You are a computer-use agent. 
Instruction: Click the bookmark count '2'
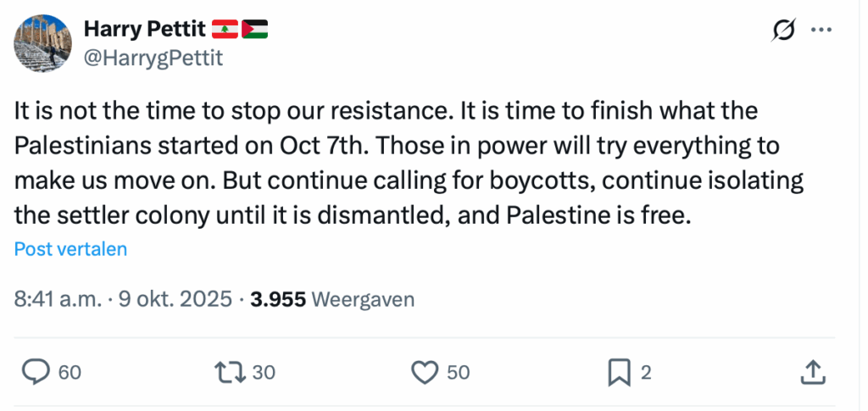(646, 372)
